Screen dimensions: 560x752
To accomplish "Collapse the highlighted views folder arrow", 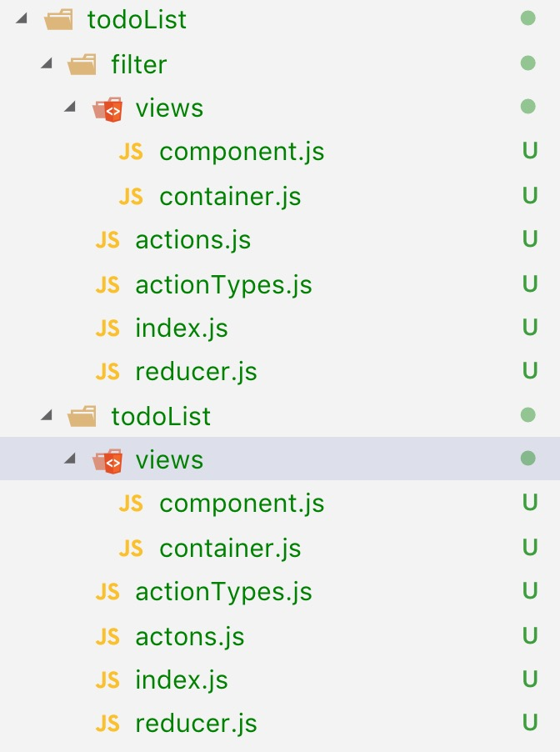I will tap(71, 459).
